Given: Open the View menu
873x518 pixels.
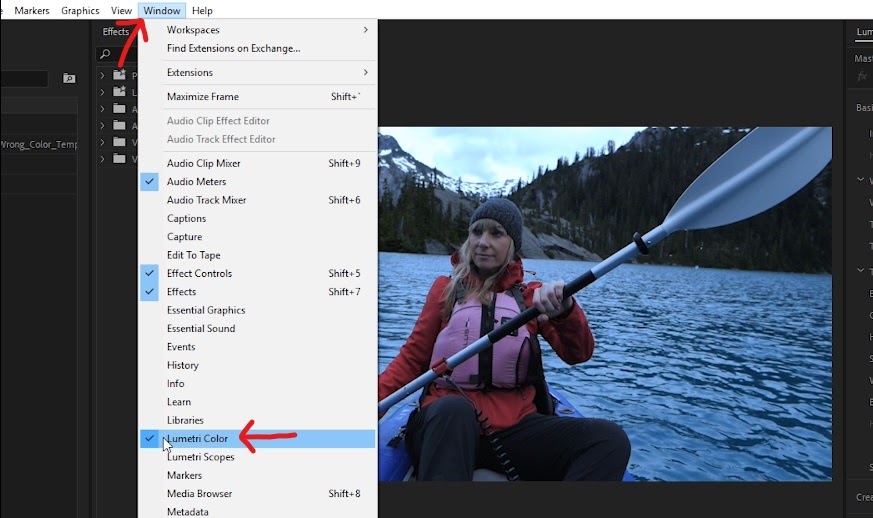Looking at the screenshot, I should [x=121, y=11].
